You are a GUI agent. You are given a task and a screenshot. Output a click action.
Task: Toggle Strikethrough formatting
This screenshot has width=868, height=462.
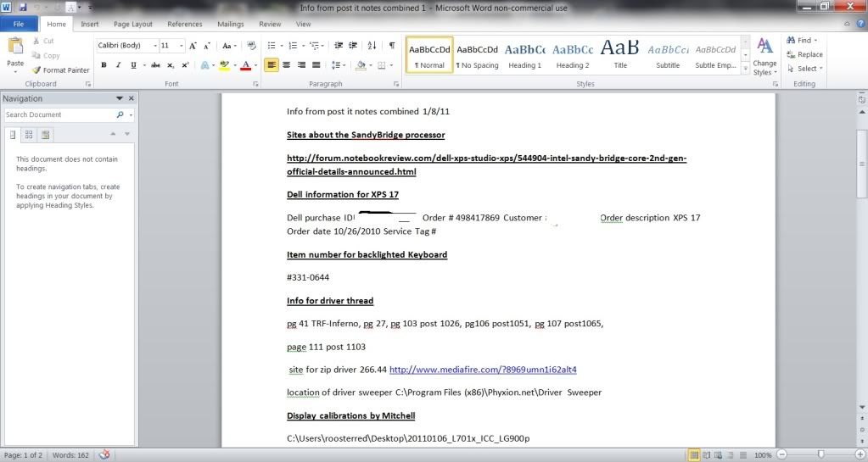(x=155, y=65)
